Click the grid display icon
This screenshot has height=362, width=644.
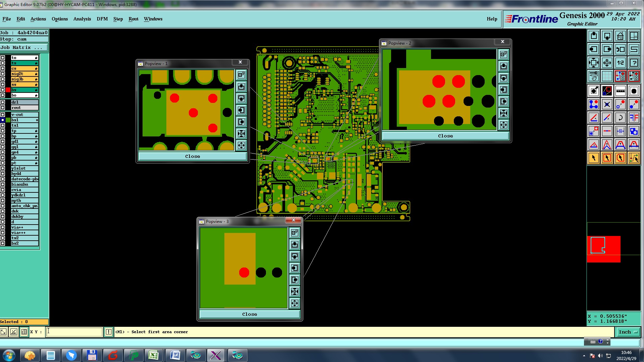(x=607, y=76)
